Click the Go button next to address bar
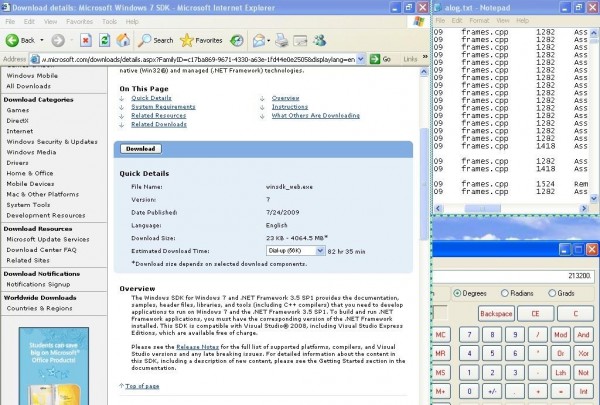 point(380,59)
